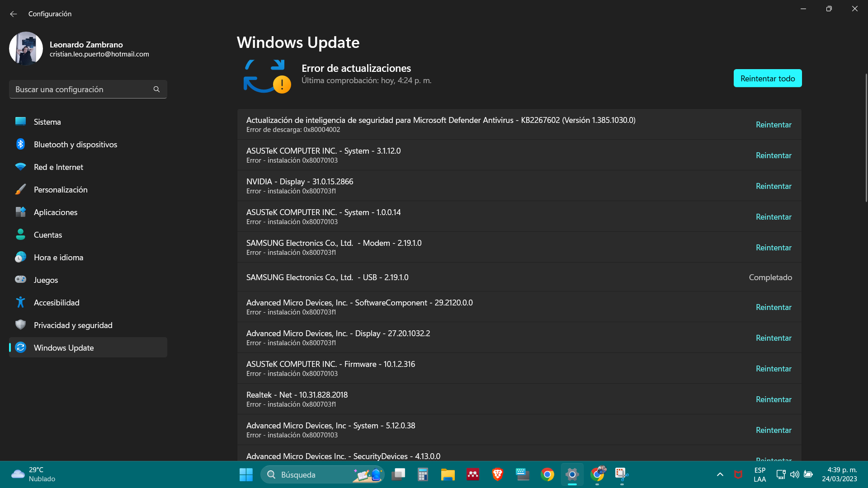Click the ESP LAA language indicator
This screenshot has height=488, width=868.
(x=760, y=474)
